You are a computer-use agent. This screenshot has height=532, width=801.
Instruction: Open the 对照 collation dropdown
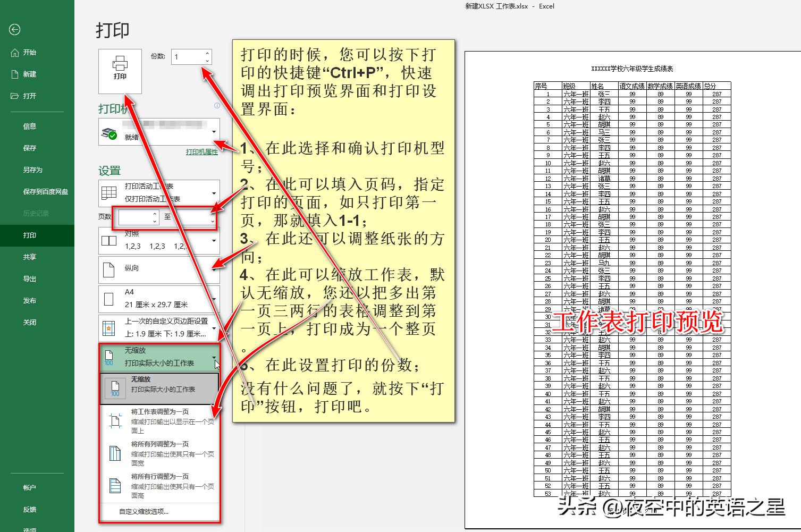tap(215, 240)
